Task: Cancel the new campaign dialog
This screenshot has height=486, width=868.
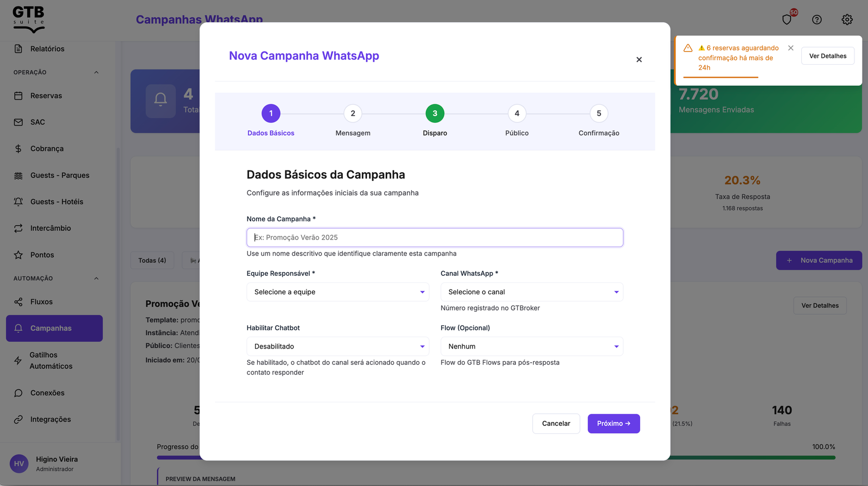Action: coord(556,424)
